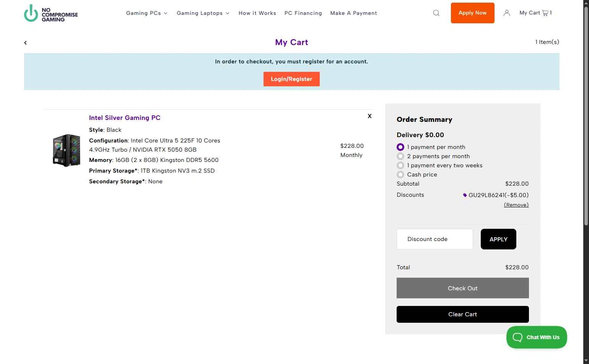Remove the applied discount code
This screenshot has height=364, width=589.
pos(516,205)
